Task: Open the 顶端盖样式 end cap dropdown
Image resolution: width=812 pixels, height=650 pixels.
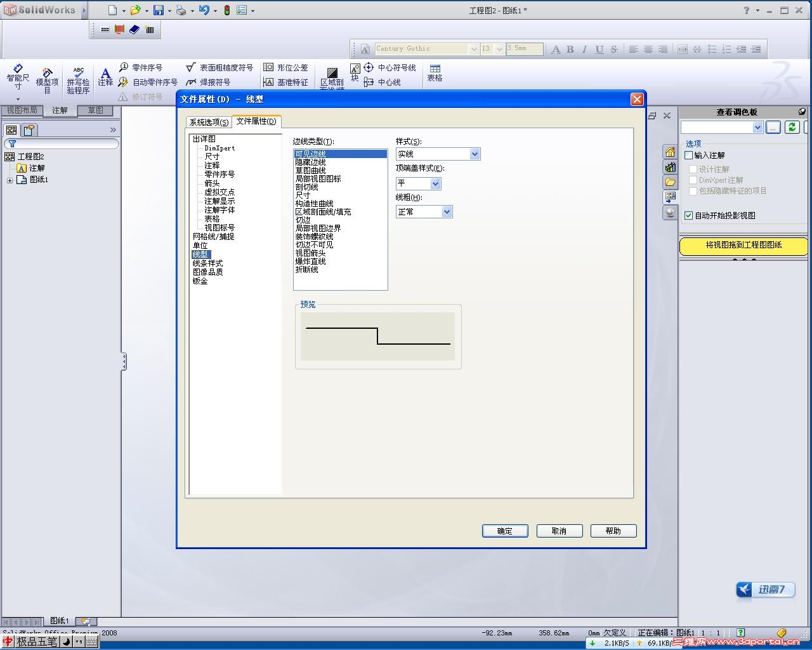Action: tap(435, 183)
